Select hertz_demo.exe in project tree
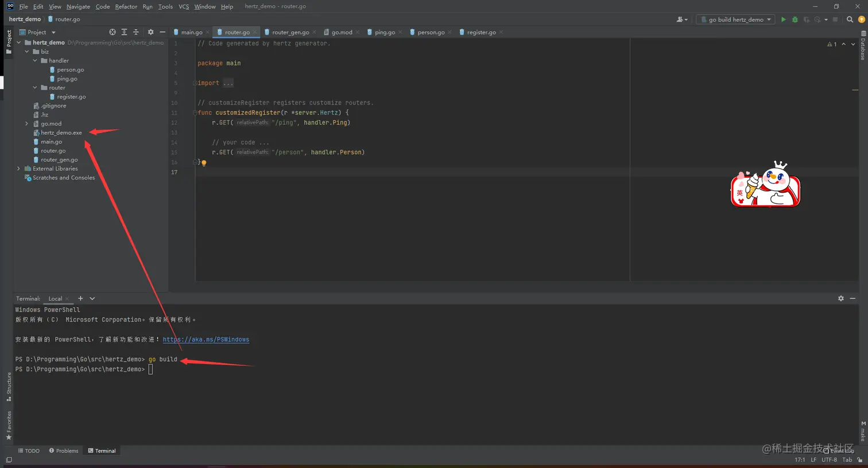868x468 pixels. 61,132
